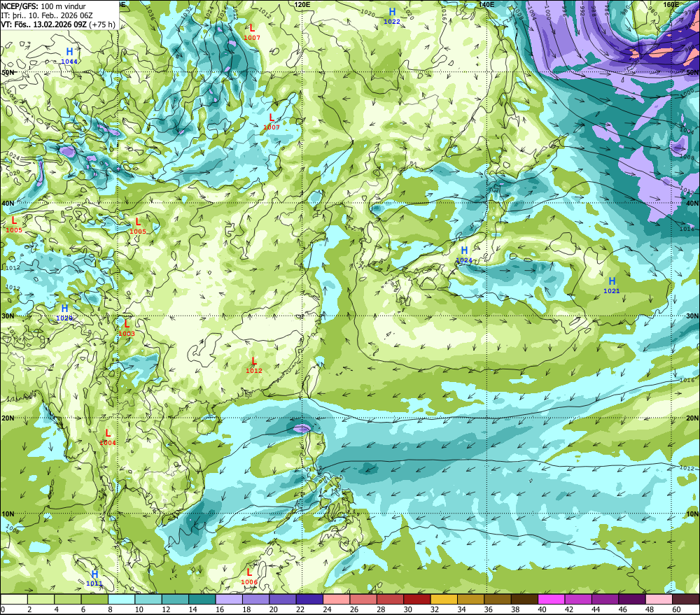Screen dimensions: 700x615
Task: Click the H 1028 high pressure marker
Action: click(x=64, y=312)
